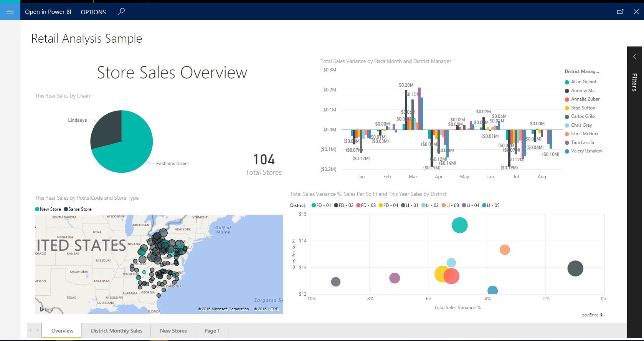Select LI - 05 district legend item
Image resolution: width=644 pixels, height=341 pixels.
[491, 205]
